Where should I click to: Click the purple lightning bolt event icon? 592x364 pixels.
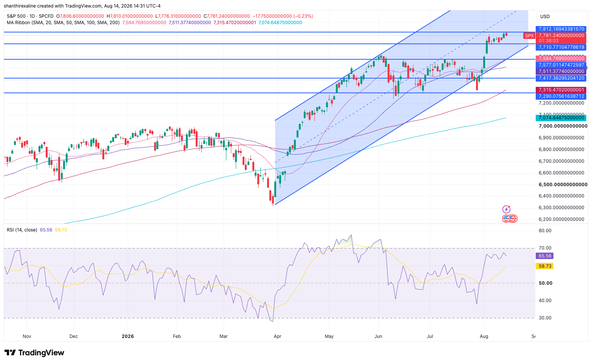click(x=506, y=210)
